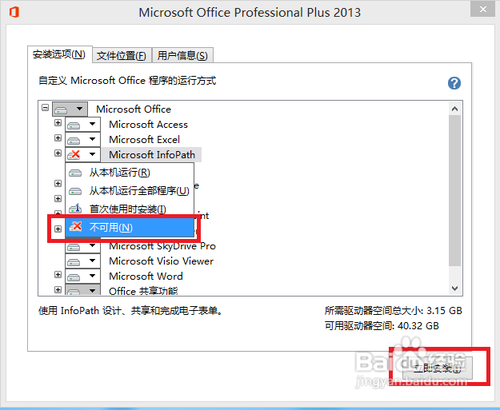500x410 pixels.
Task: Expand the Microsoft InfoPath tree node
Action: [x=58, y=153]
